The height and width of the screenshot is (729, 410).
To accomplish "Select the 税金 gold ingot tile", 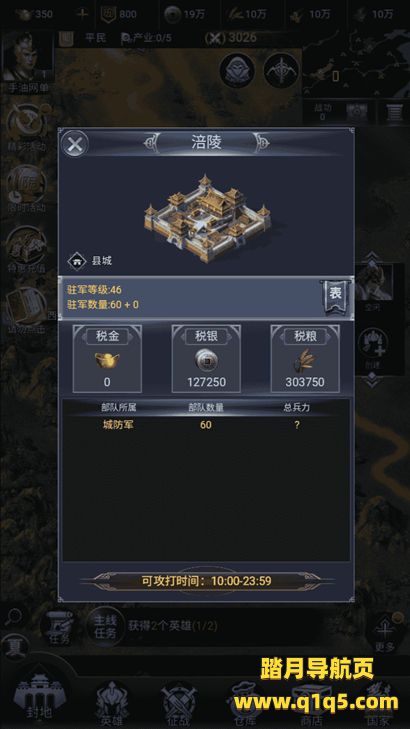I will pyautogui.click(x=107, y=358).
